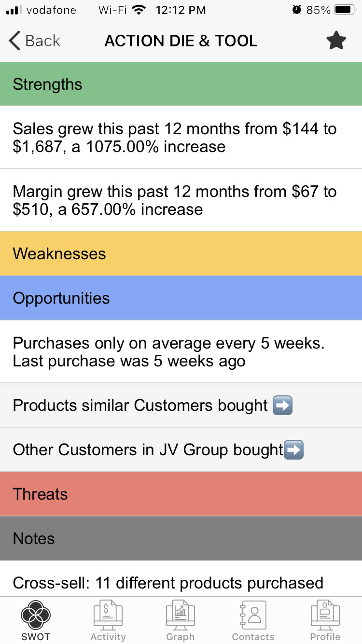Screen dimensions: 362x644
Task: Tap arrow beside Products similar Customers bought
Action: (282, 405)
